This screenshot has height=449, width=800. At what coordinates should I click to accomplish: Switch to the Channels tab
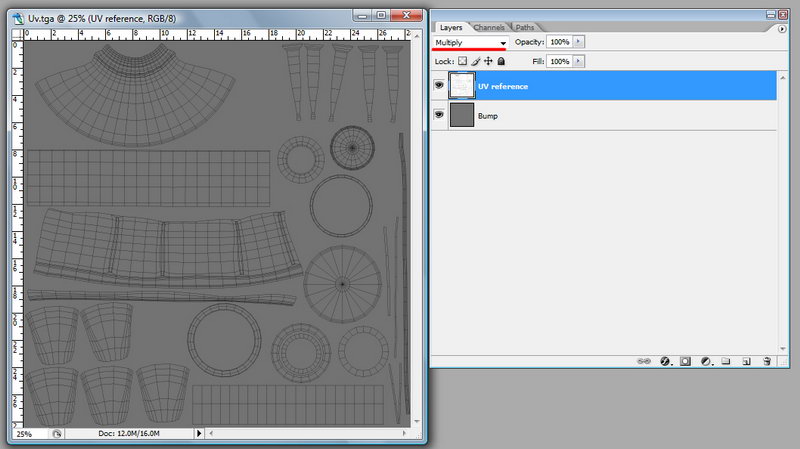[x=490, y=27]
